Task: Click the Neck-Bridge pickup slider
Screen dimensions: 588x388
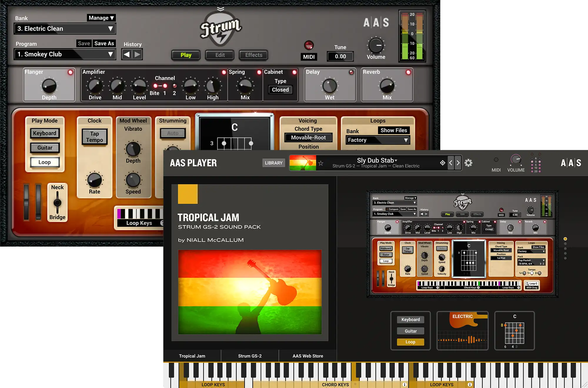Action: point(57,203)
